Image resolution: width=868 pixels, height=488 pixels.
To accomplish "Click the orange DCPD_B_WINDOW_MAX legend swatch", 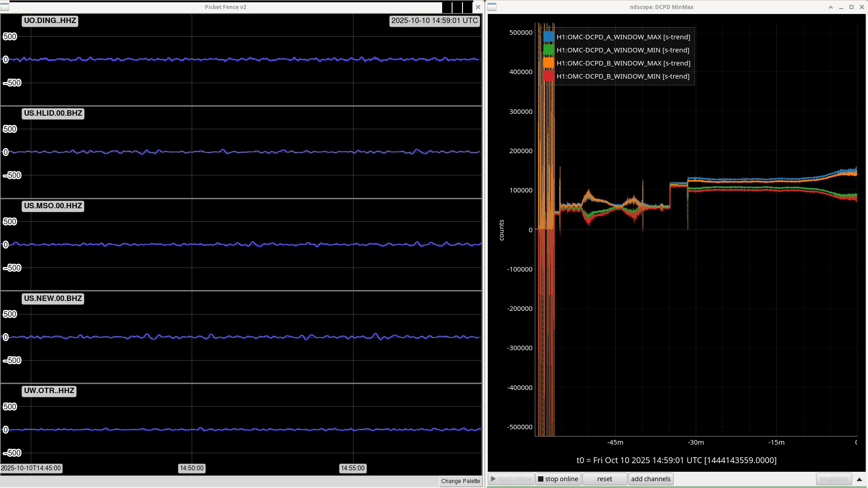I will (x=548, y=63).
